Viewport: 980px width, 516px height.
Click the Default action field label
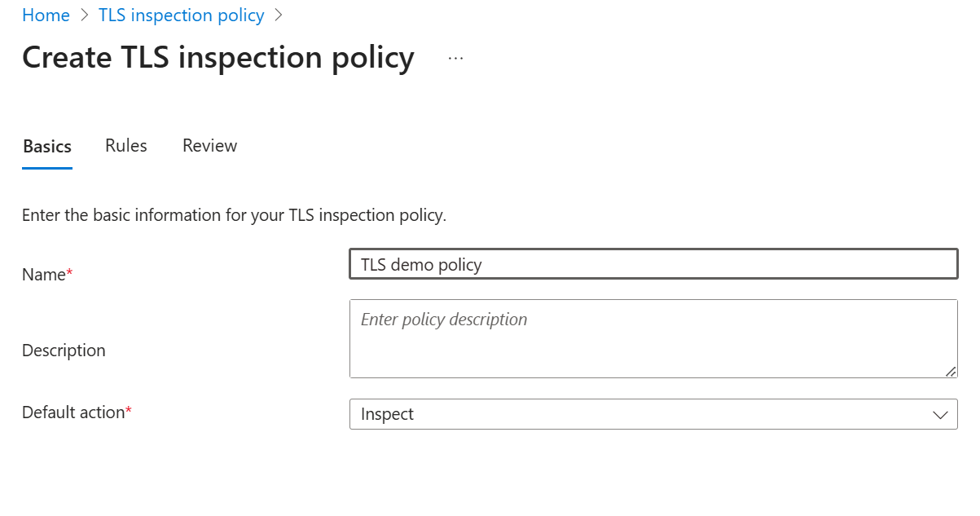point(73,412)
